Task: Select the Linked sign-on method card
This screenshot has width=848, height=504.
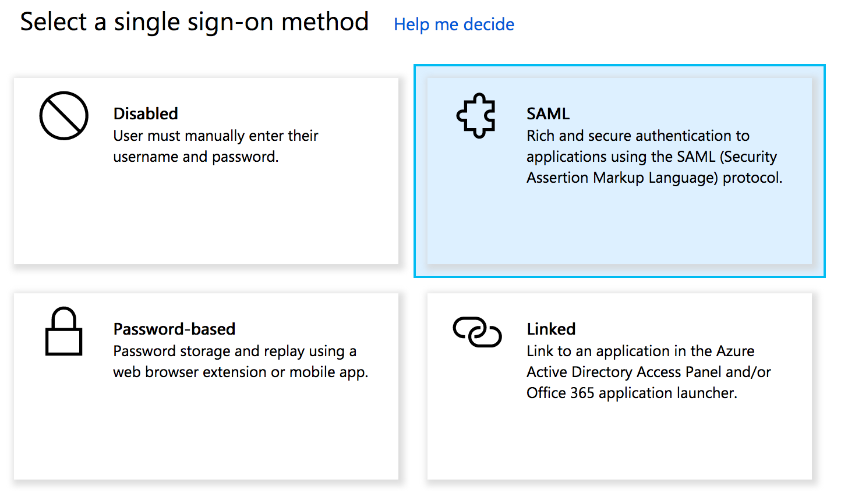Action: click(619, 384)
